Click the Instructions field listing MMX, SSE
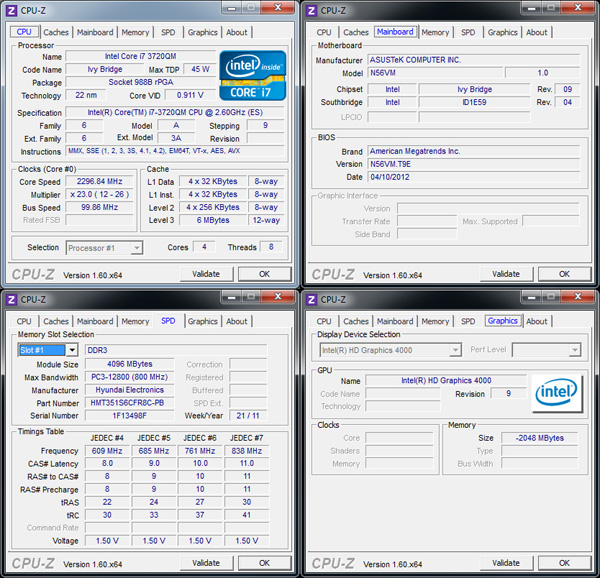The image size is (600, 580). click(x=175, y=151)
